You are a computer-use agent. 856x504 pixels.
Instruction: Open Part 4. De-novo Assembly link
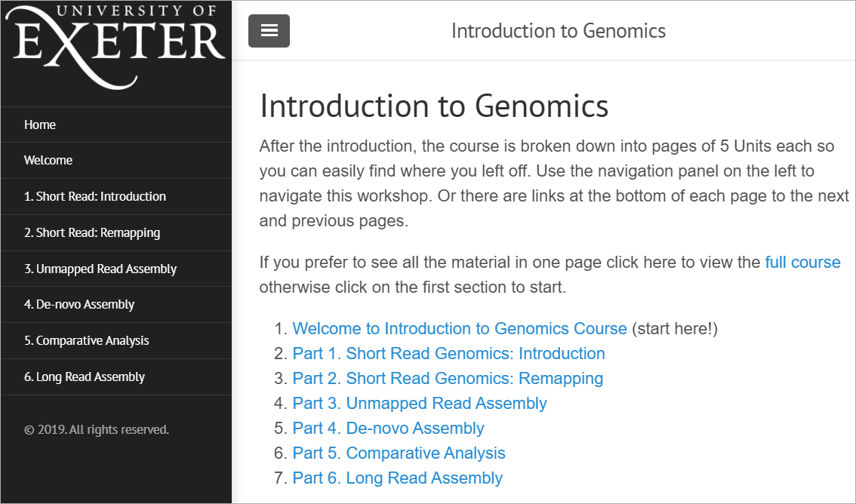click(388, 429)
